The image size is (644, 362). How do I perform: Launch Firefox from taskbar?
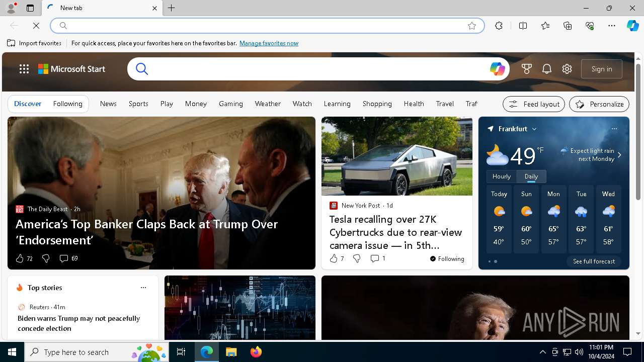tap(256, 352)
